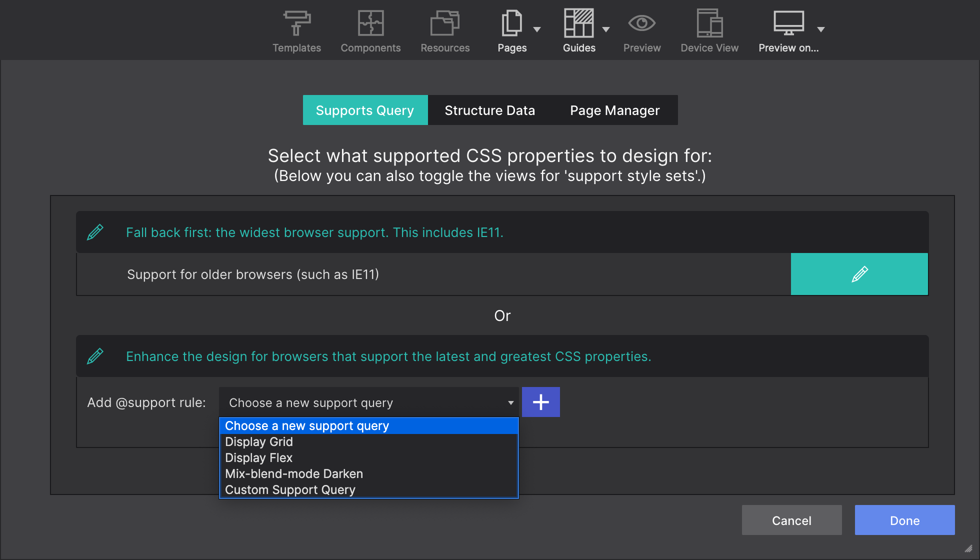Toggle the Preview eye icon

pos(642,23)
